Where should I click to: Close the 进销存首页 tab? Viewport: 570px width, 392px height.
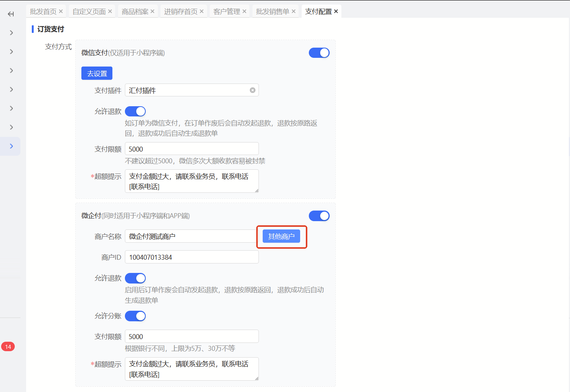[202, 11]
